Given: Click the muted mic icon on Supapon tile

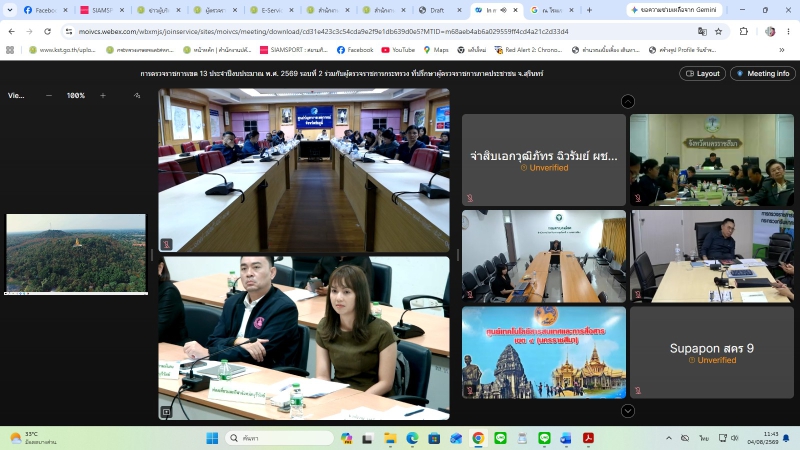Looking at the screenshot, I should coord(638,390).
